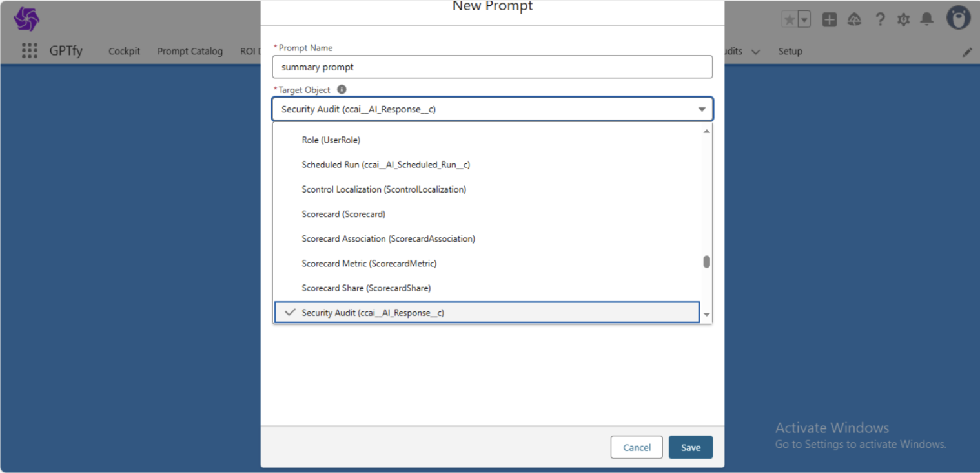Click the Save button

[x=690, y=448]
